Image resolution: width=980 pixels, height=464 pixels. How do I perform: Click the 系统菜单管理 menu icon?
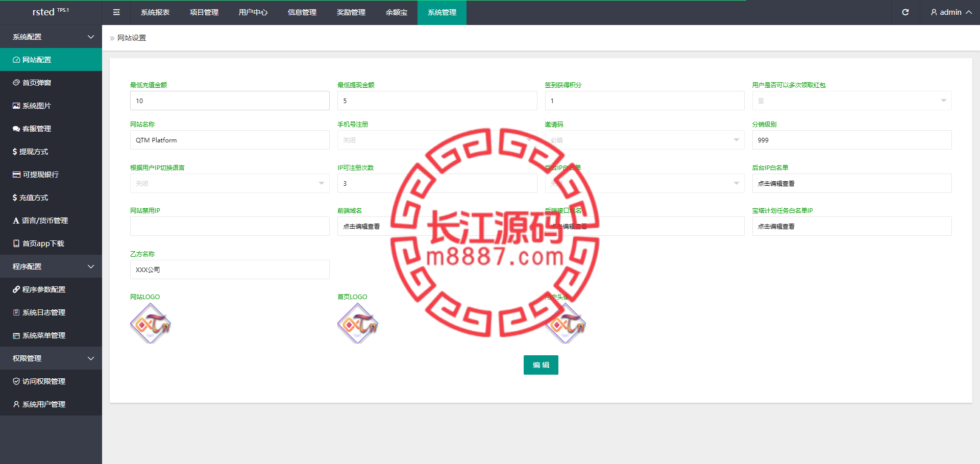[x=16, y=335]
